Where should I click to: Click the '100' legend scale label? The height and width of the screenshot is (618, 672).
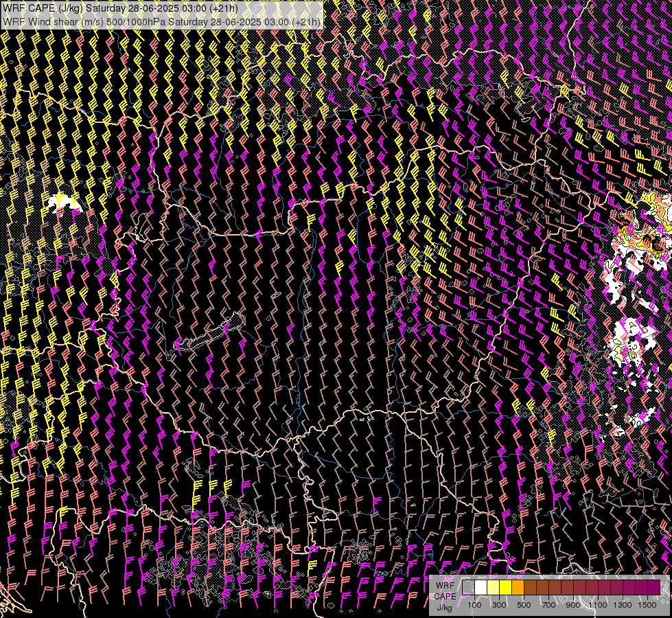coord(474,605)
